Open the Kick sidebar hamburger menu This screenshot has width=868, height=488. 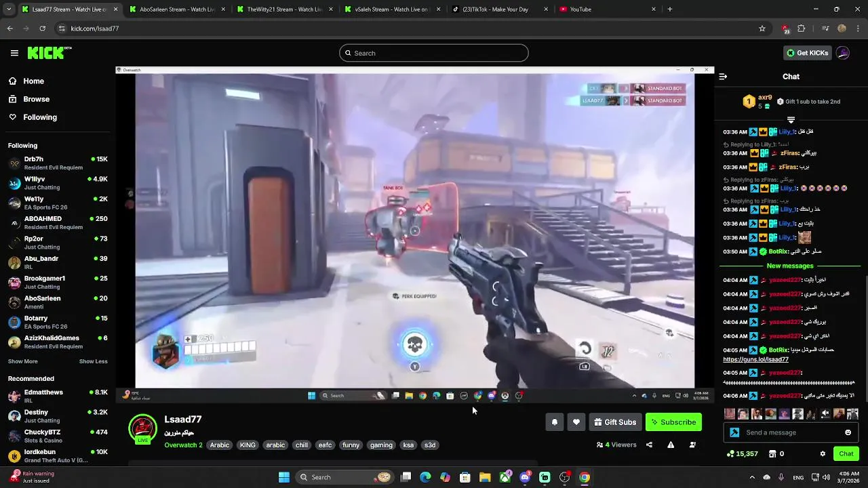pos(14,53)
